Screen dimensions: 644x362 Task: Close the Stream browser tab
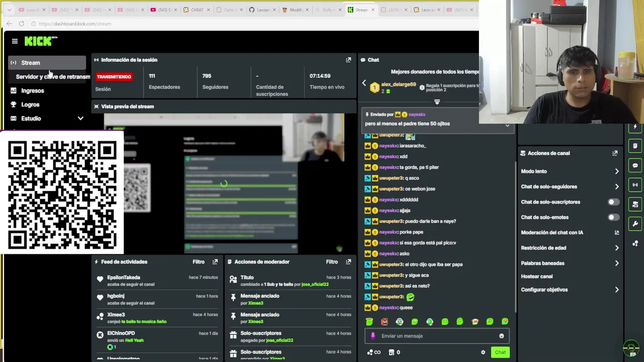coord(373,10)
